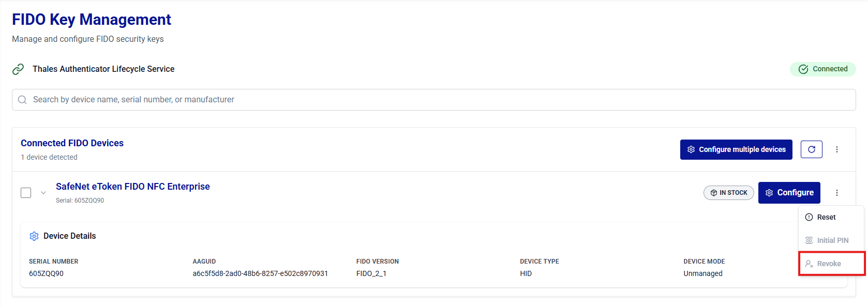Viewport: 868px width, 307px height.
Task: Click the IN STOCK status badge
Action: coord(729,193)
